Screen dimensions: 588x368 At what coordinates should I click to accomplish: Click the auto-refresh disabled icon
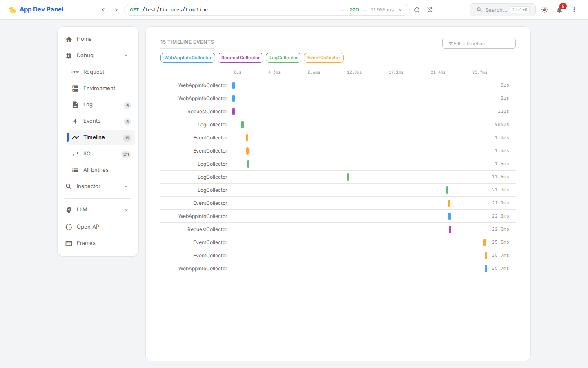430,10
